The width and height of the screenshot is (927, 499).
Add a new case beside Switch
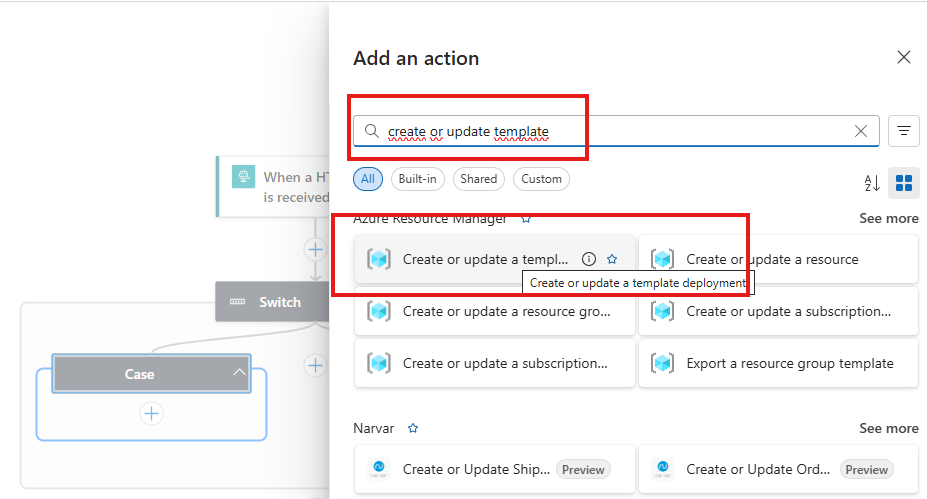tap(315, 365)
